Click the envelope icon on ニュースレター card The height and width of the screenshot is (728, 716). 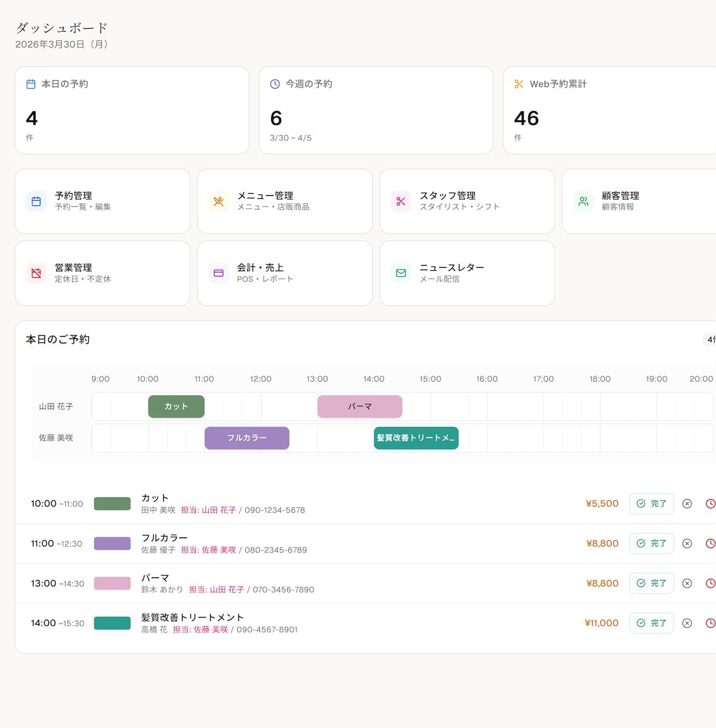pos(401,273)
